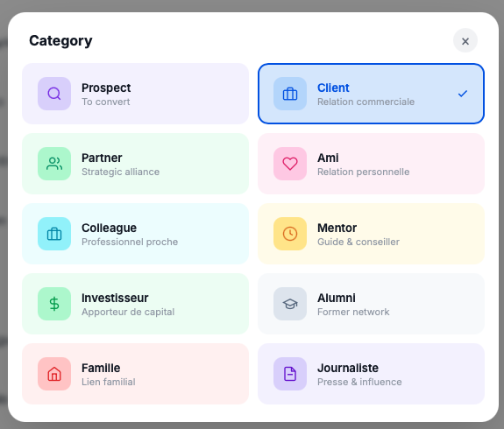Image resolution: width=504 pixels, height=429 pixels.
Task: Pick the Ami category label
Action: [x=328, y=158]
